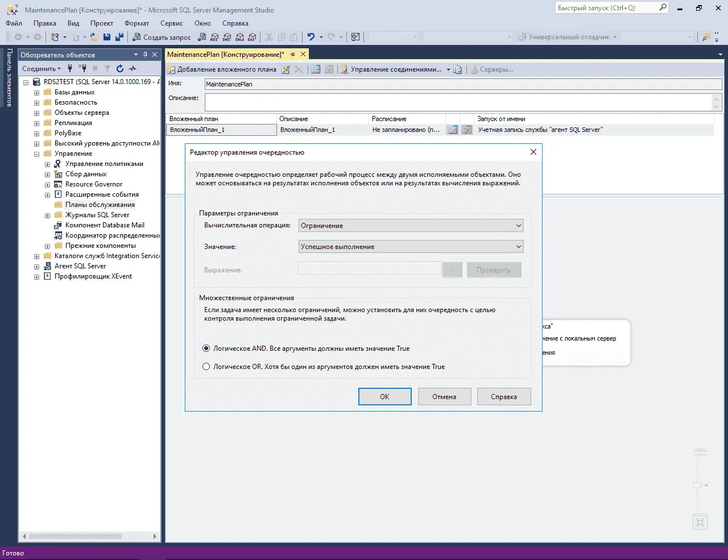
Task: Toggle pin on the MaintenancePlan tab
Action: 293,55
